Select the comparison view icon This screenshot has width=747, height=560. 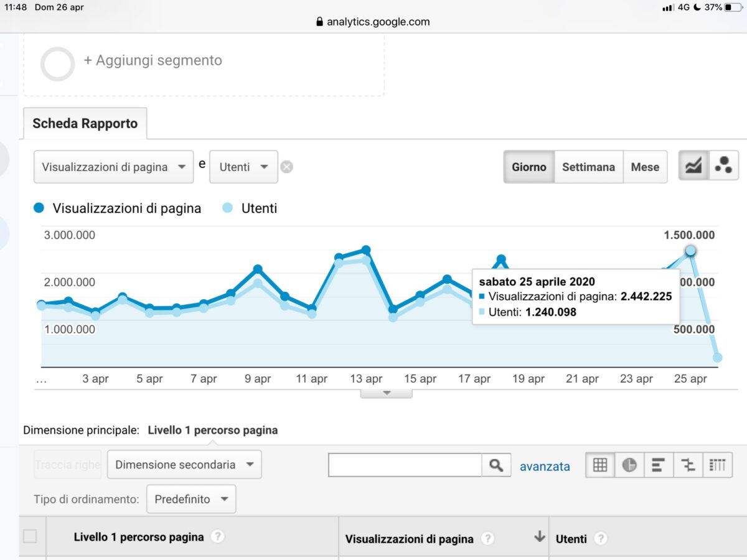688,465
